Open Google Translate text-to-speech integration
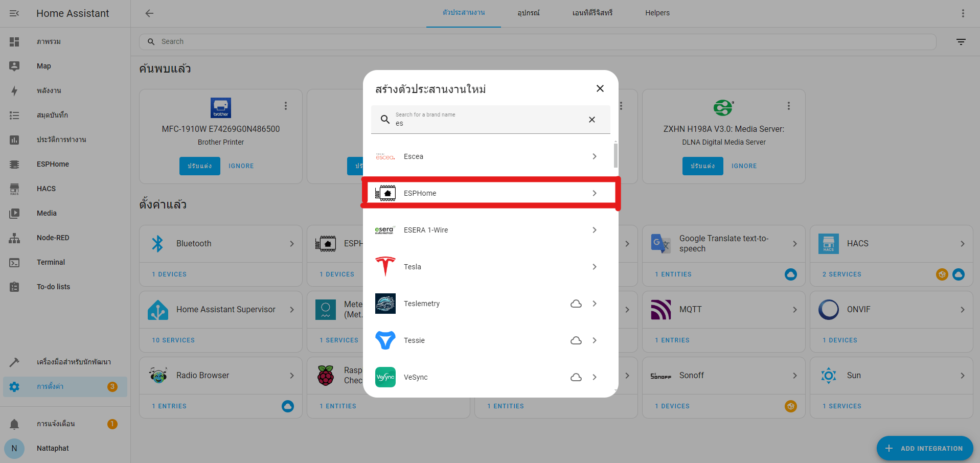This screenshot has height=463, width=980. (x=724, y=244)
